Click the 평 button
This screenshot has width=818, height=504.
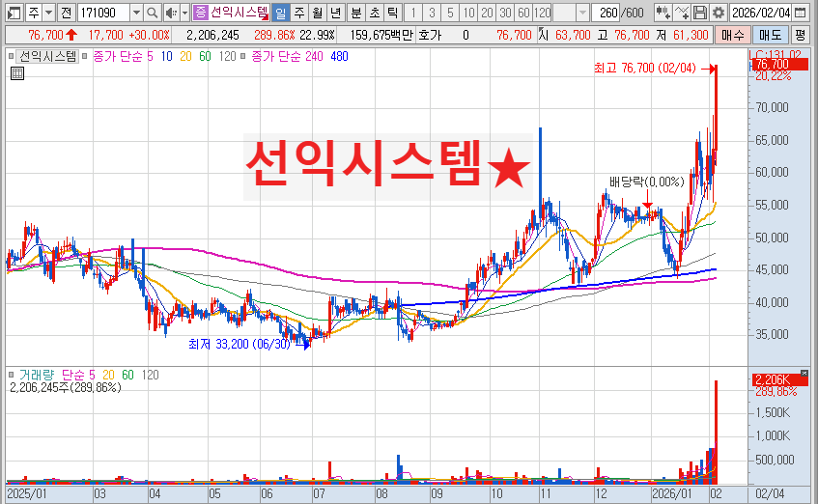[x=801, y=35]
